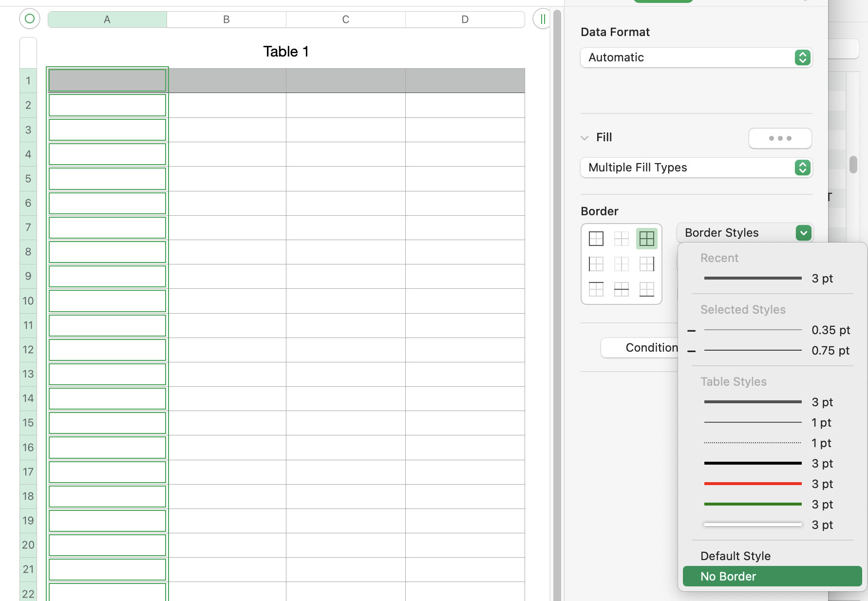This screenshot has width=868, height=601.
Task: Select the outer borders icon
Action: click(x=596, y=239)
